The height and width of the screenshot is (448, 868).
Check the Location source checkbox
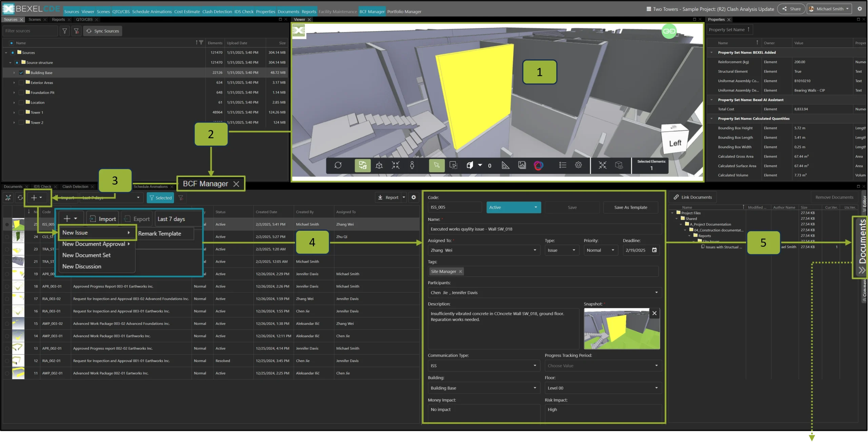pos(21,102)
